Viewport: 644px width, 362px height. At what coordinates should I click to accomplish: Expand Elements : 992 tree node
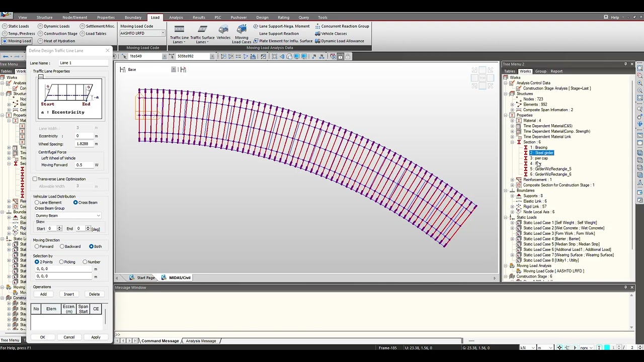pos(512,105)
